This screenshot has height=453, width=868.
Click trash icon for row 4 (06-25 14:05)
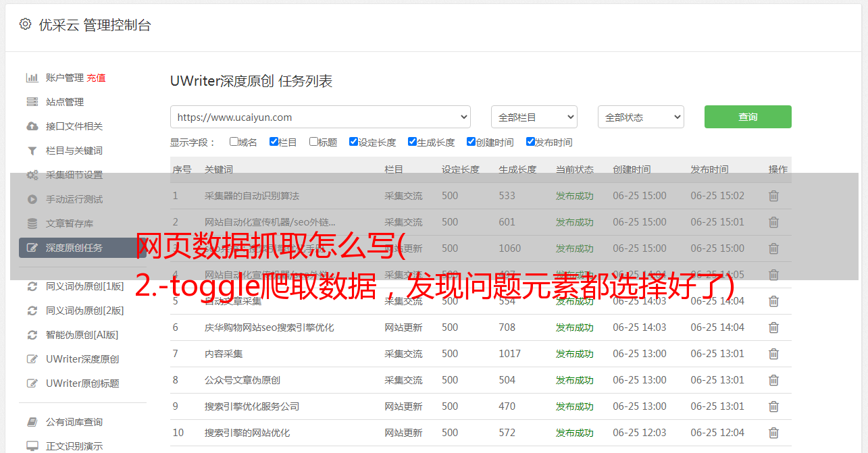coord(774,275)
